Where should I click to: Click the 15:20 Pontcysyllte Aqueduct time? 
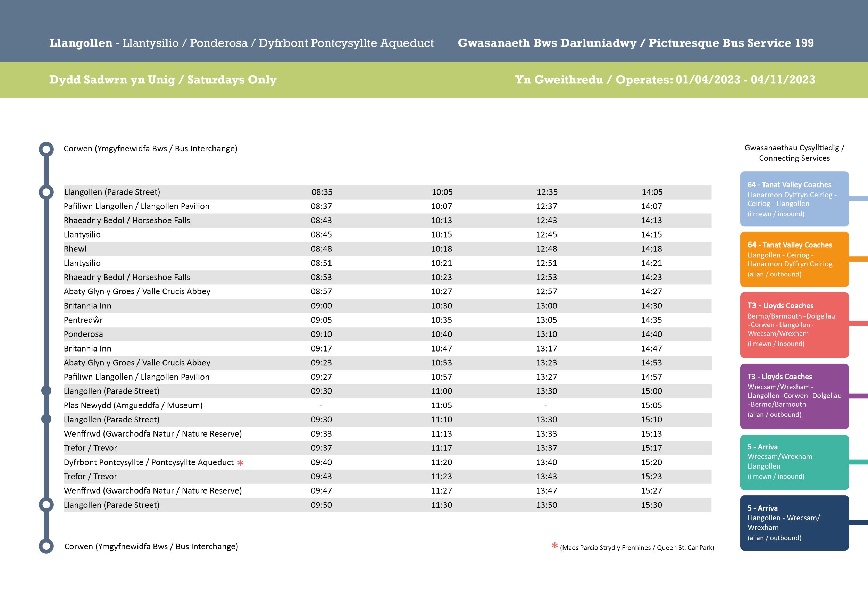click(651, 462)
